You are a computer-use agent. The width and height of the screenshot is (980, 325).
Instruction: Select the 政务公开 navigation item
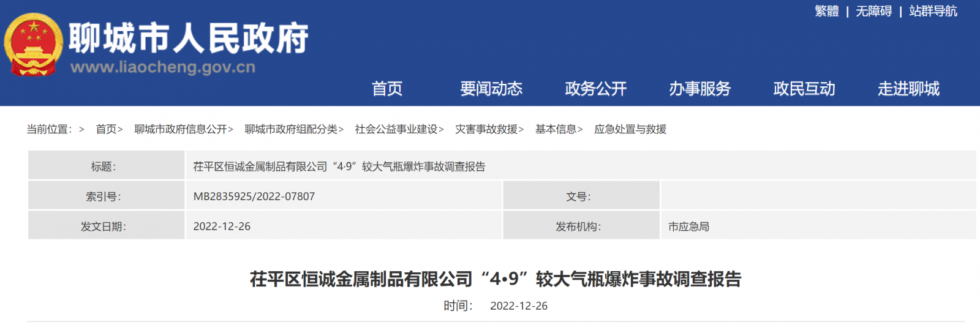tap(595, 89)
